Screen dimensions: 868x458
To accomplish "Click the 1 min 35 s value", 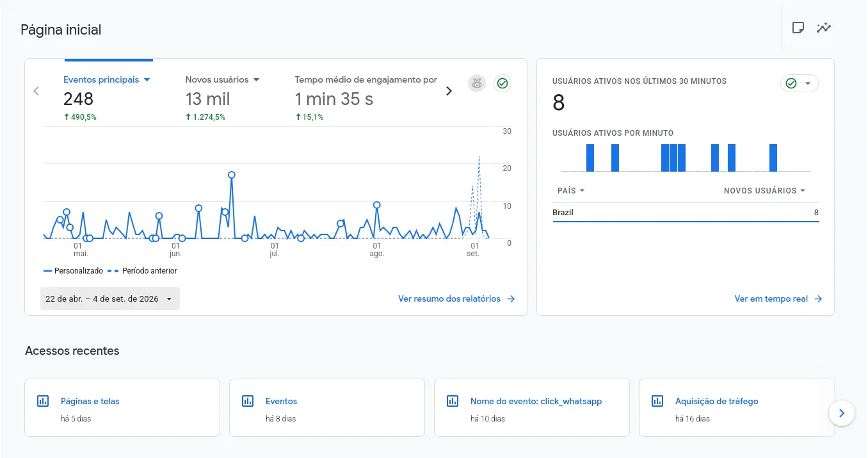I will tap(334, 99).
